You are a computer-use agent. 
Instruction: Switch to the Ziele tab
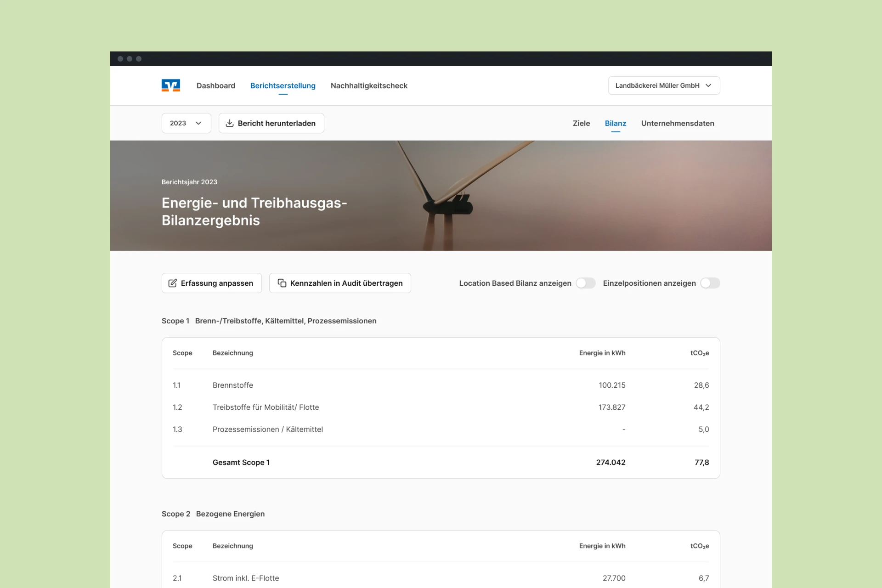581,123
